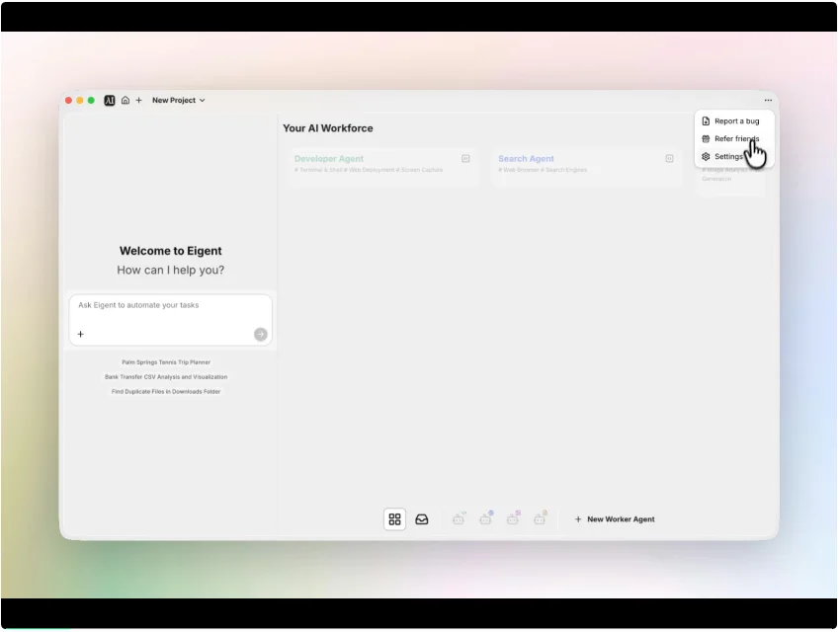Click the Ask Eigent task input field
The image size is (840, 632).
click(170, 306)
